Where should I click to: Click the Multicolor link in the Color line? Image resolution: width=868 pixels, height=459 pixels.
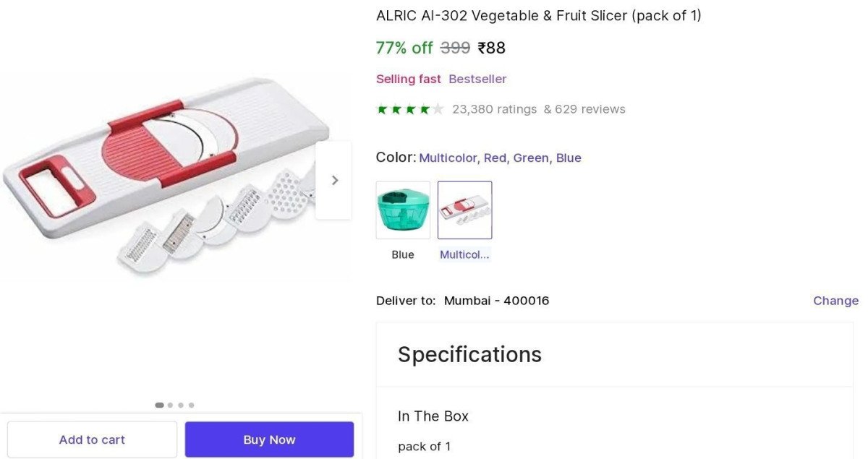click(448, 158)
